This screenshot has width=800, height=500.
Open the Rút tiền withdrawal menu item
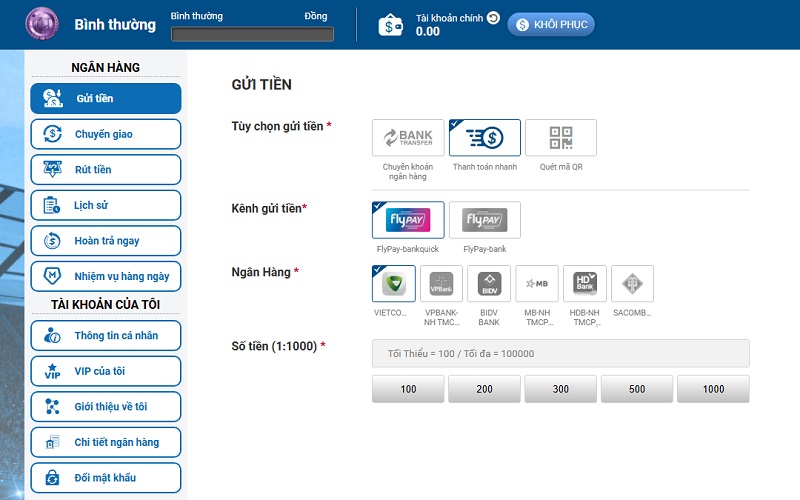point(106,169)
